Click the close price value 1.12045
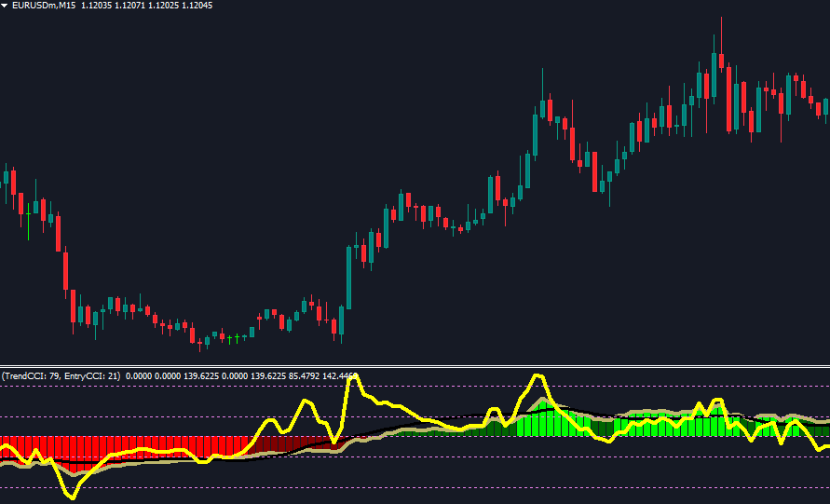This screenshot has height=504, width=830. [x=198, y=6]
